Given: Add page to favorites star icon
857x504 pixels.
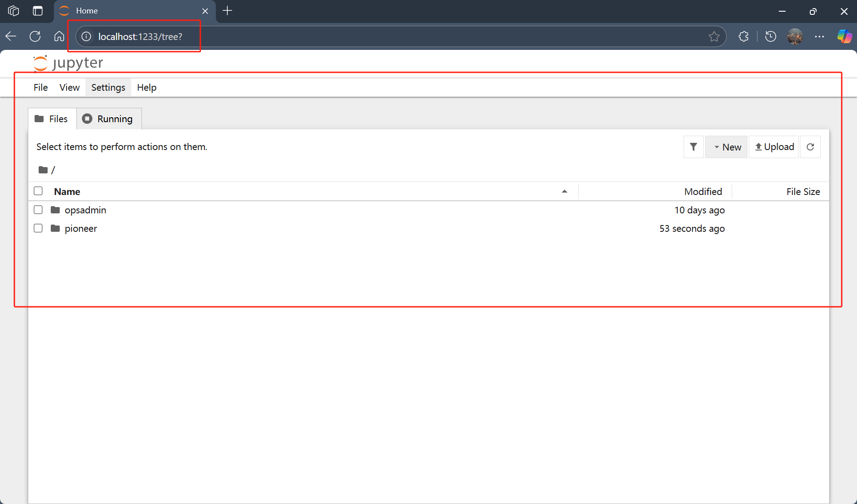Looking at the screenshot, I should [714, 36].
